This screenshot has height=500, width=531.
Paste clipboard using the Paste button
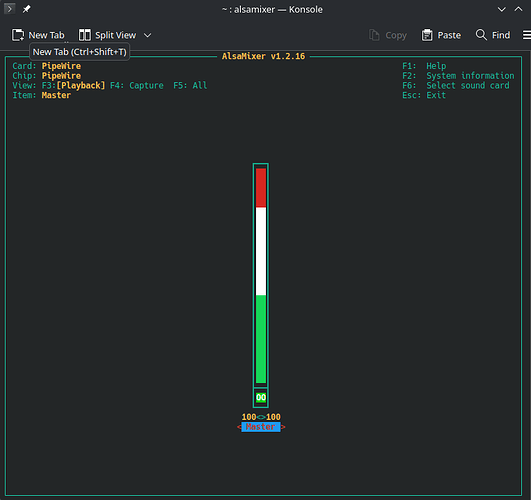pyautogui.click(x=441, y=35)
